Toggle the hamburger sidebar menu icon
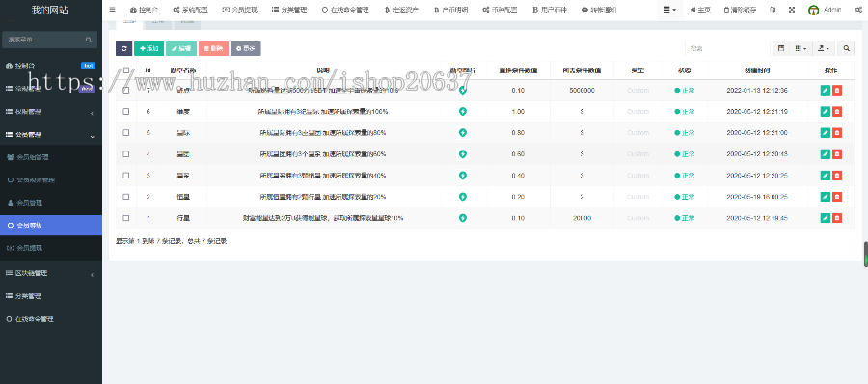 (113, 10)
